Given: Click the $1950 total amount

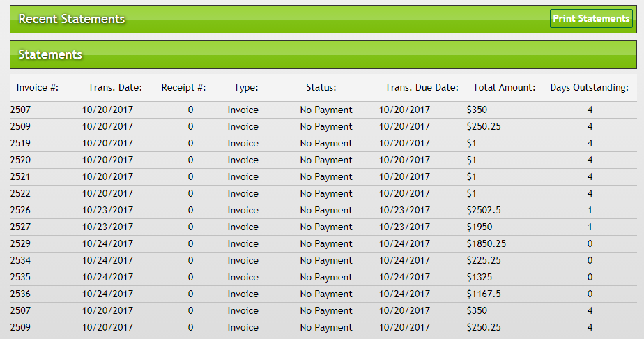Looking at the screenshot, I should (480, 227).
